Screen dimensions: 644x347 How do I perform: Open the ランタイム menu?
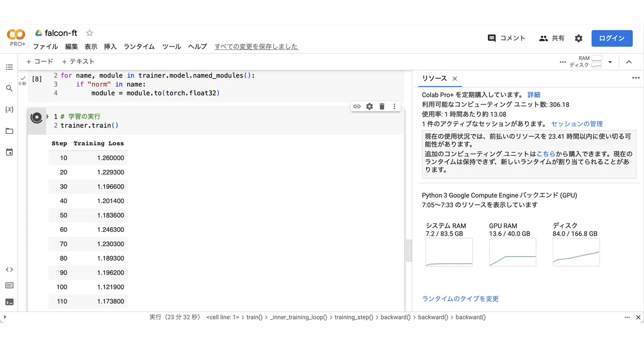[x=139, y=47]
